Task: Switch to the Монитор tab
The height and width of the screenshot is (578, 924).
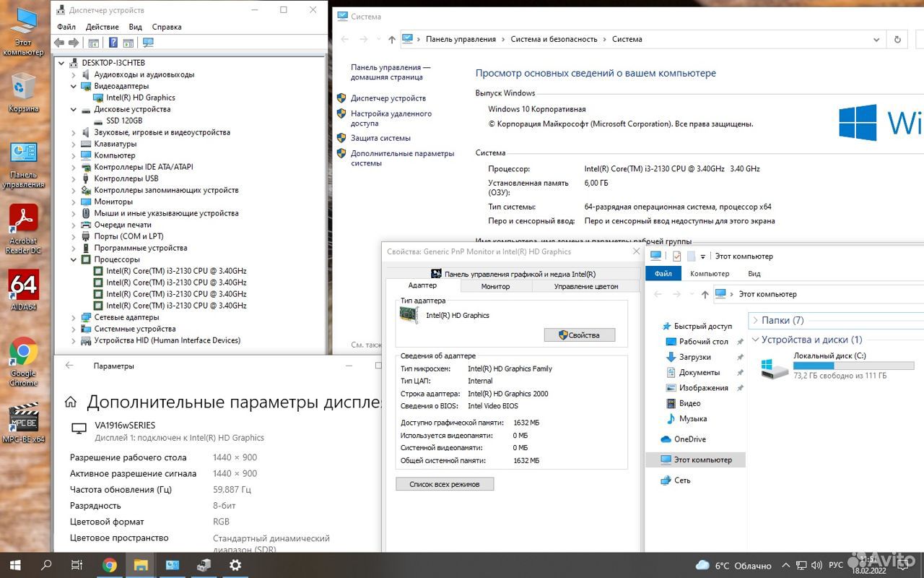Action: click(495, 286)
